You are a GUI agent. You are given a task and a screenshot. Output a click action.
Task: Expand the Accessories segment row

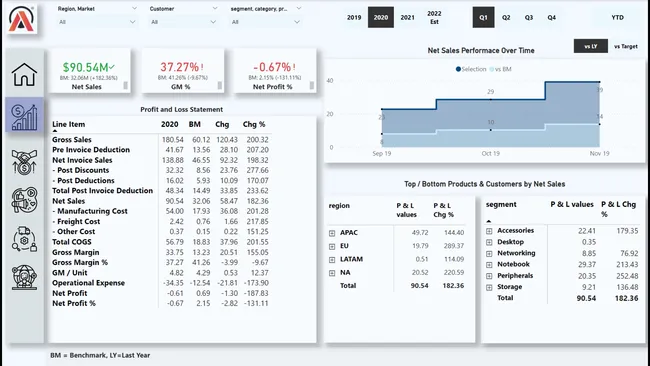pyautogui.click(x=489, y=231)
